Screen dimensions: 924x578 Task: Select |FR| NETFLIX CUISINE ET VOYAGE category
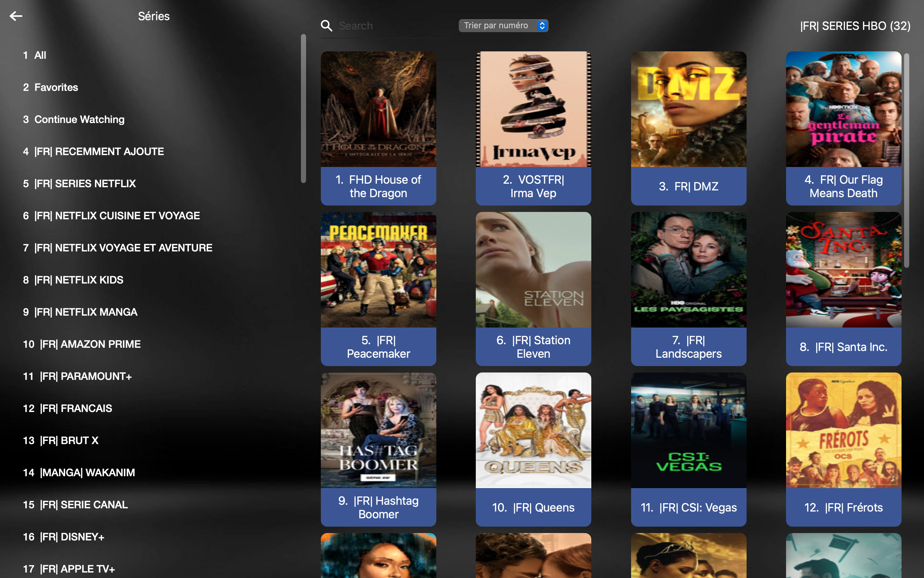click(112, 215)
